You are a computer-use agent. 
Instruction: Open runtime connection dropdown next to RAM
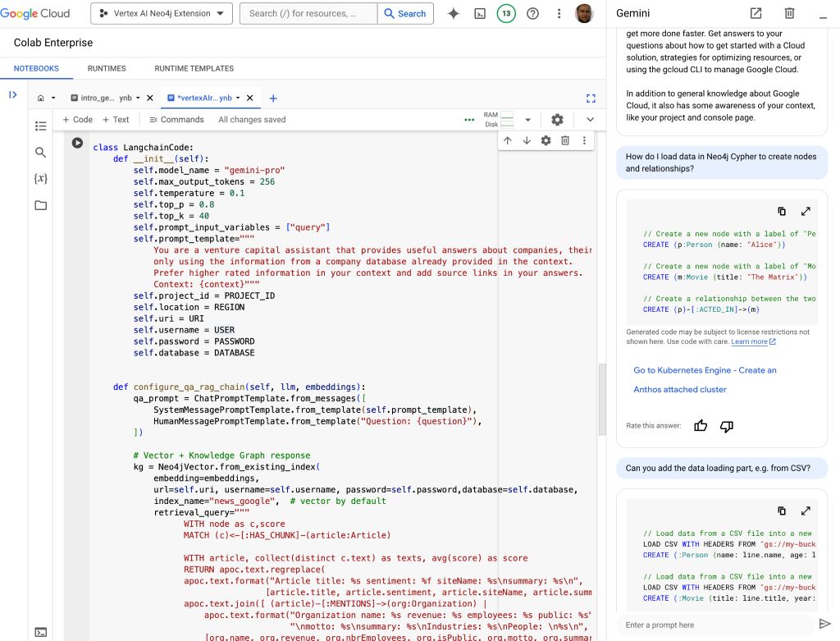tap(527, 120)
